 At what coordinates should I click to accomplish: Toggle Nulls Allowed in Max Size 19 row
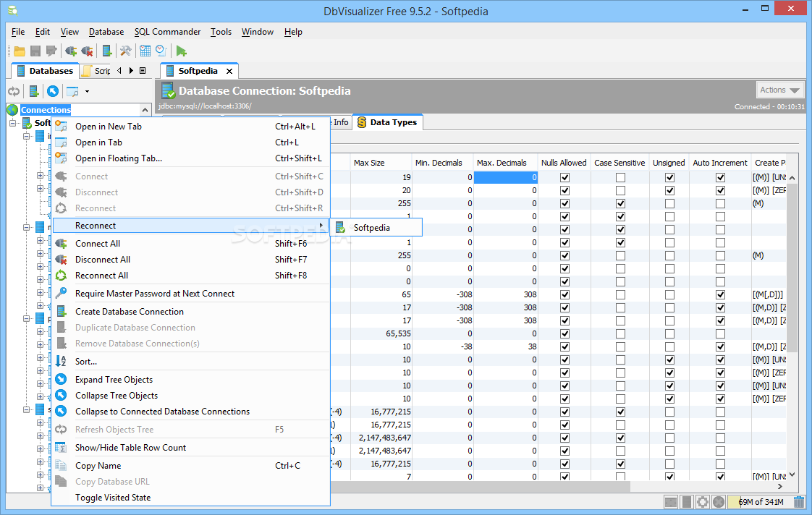(x=565, y=177)
